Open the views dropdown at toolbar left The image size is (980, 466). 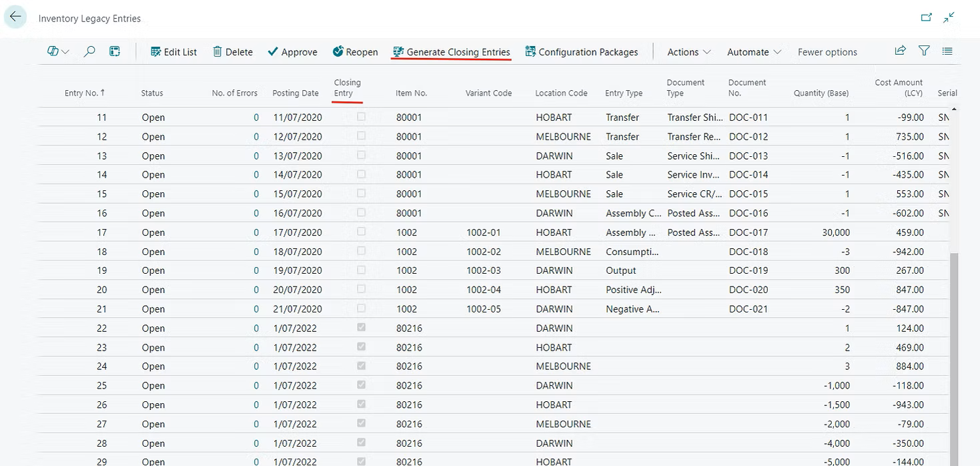[x=59, y=51]
